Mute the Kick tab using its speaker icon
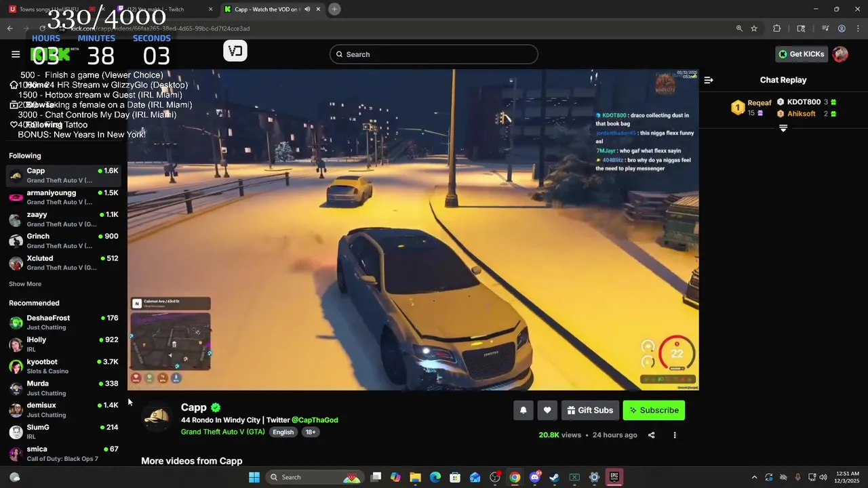Viewport: 868px width, 488px height. pos(307,9)
